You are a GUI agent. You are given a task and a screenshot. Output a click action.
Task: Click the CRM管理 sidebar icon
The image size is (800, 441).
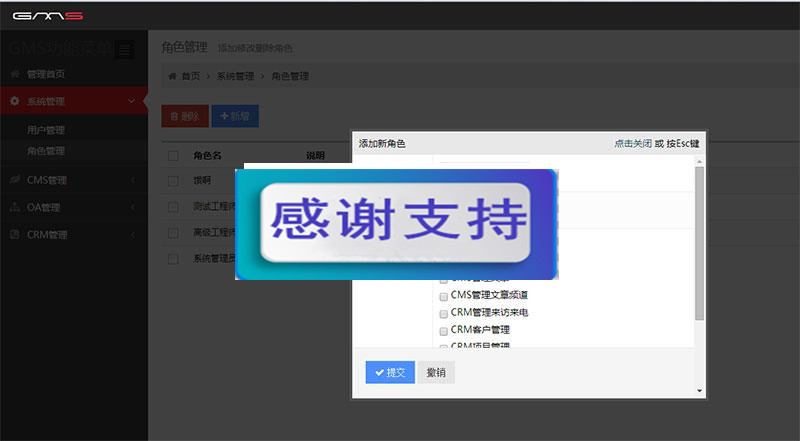pyautogui.click(x=15, y=234)
